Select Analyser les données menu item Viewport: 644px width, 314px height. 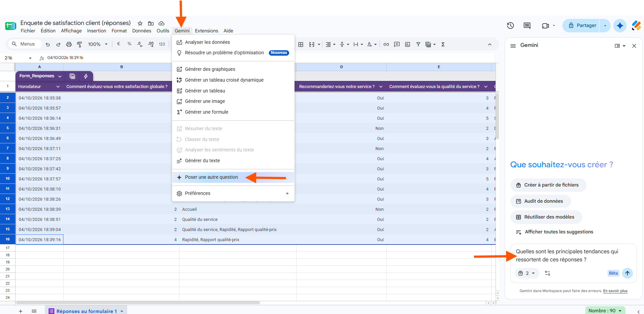coord(233,42)
